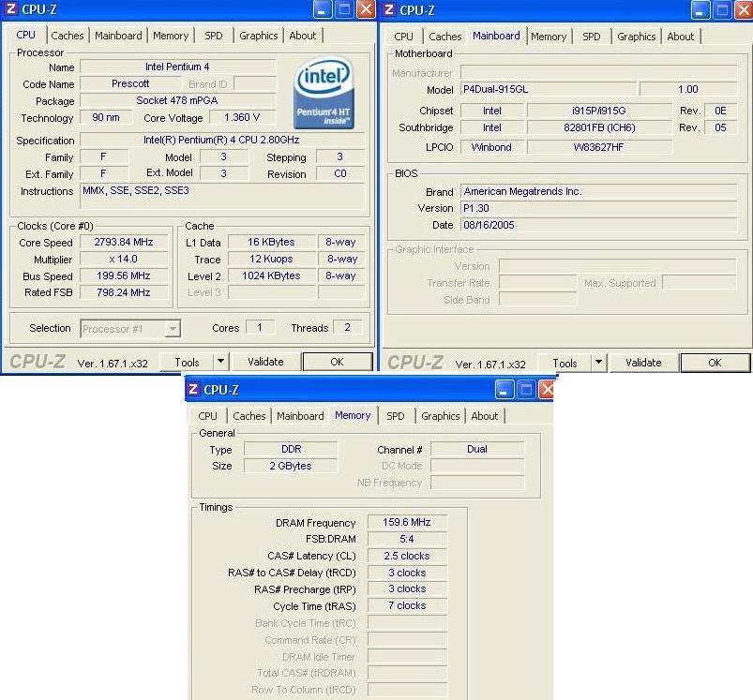Select Graphics tab in the Mainboard window
Viewport: 753px width, 700px height.
tap(637, 37)
